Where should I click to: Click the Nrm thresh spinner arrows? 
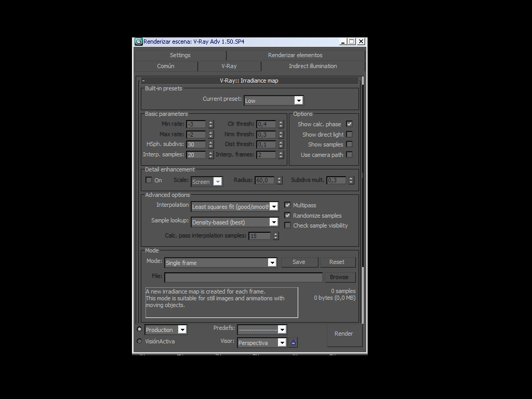pos(281,135)
